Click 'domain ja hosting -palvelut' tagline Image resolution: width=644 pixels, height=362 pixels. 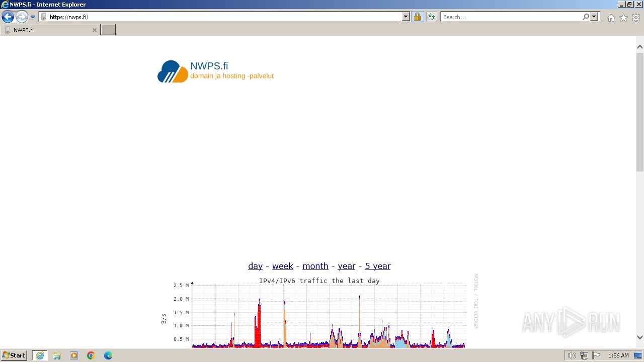(x=232, y=76)
